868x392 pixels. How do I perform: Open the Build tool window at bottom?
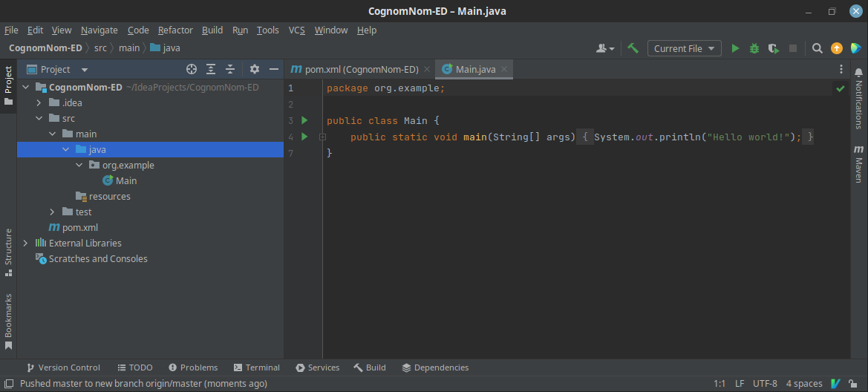click(x=370, y=367)
